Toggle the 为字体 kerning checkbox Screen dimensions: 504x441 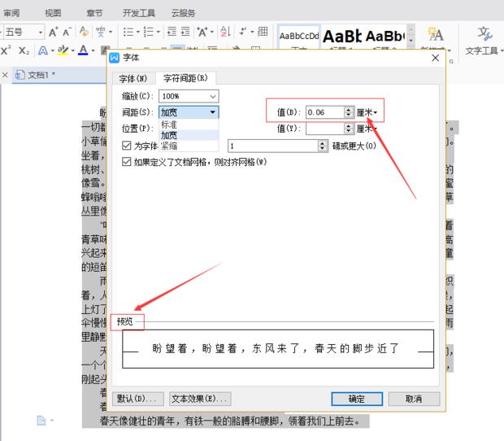127,146
